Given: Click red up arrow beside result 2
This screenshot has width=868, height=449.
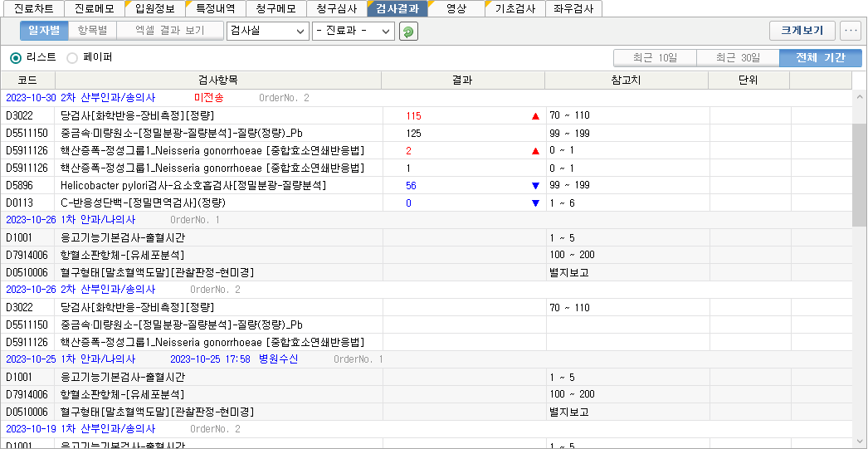Looking at the screenshot, I should coord(535,151).
